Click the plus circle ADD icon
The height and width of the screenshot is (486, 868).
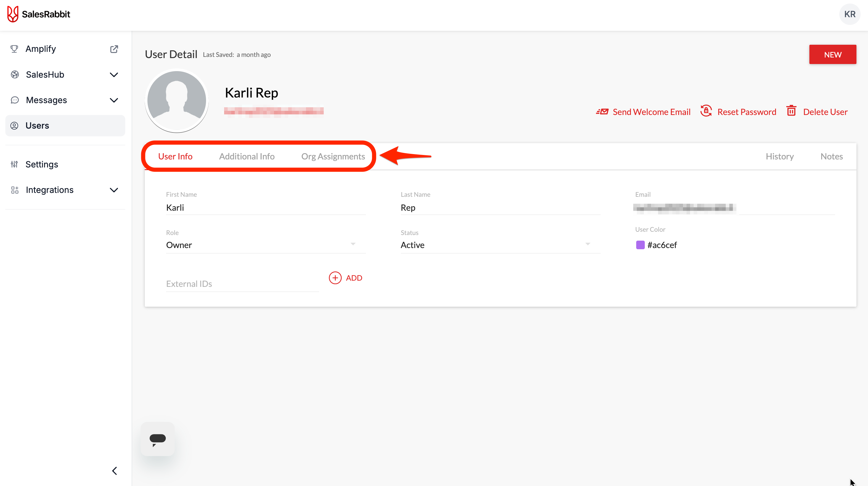click(335, 278)
